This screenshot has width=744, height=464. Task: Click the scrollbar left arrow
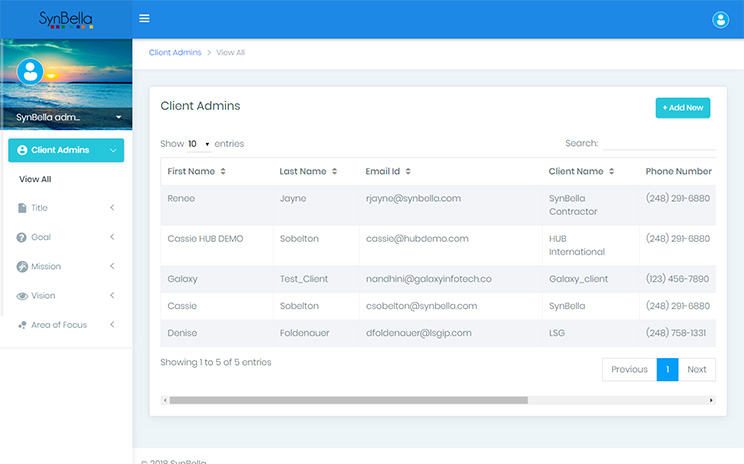coord(165,400)
